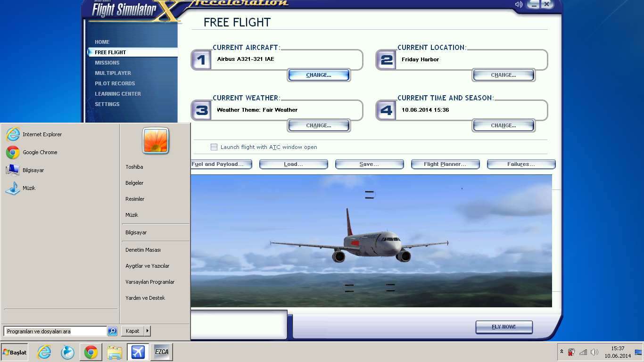Click show desktop icon at taskbar end

point(638,352)
